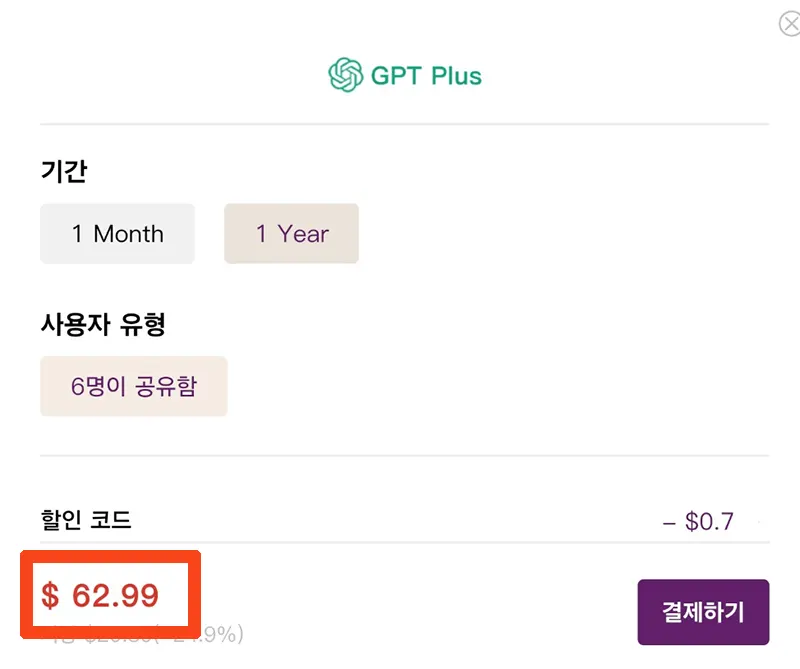Click the green OpenAI logo icon

pyautogui.click(x=346, y=72)
